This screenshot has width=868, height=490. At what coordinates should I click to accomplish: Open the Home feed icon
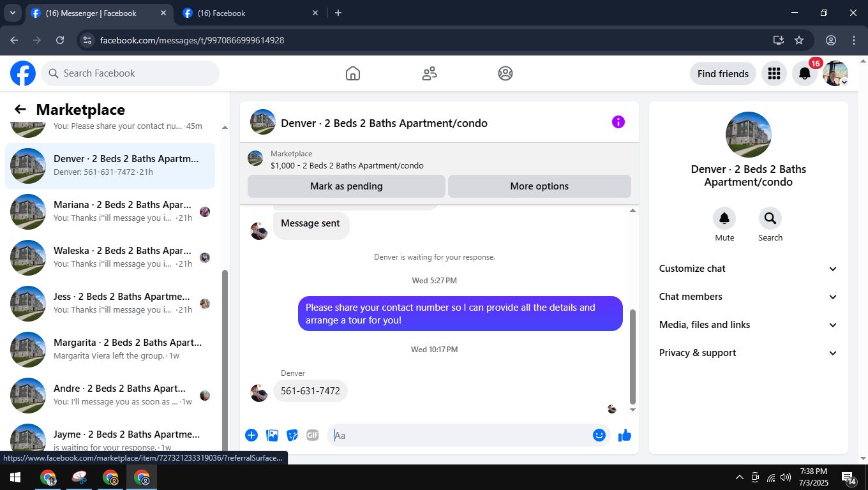coord(353,73)
